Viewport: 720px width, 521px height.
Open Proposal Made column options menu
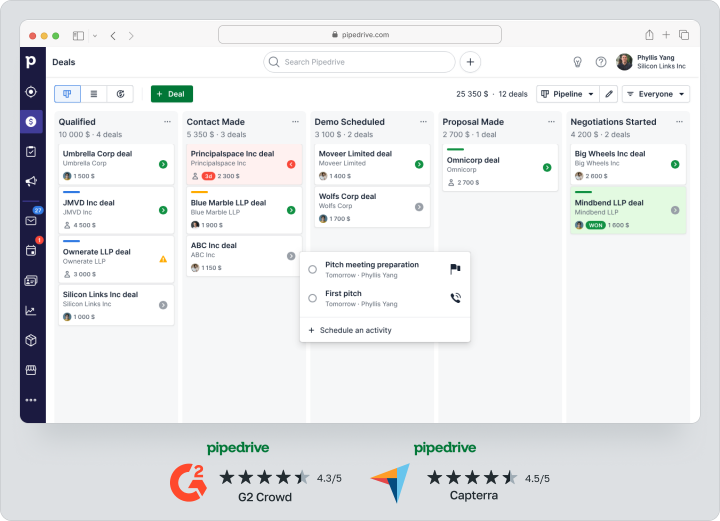click(551, 122)
